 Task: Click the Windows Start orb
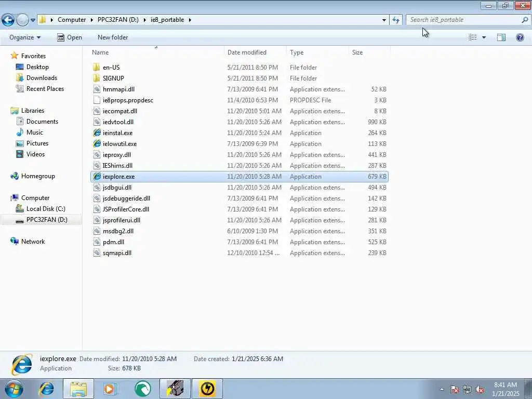click(14, 389)
